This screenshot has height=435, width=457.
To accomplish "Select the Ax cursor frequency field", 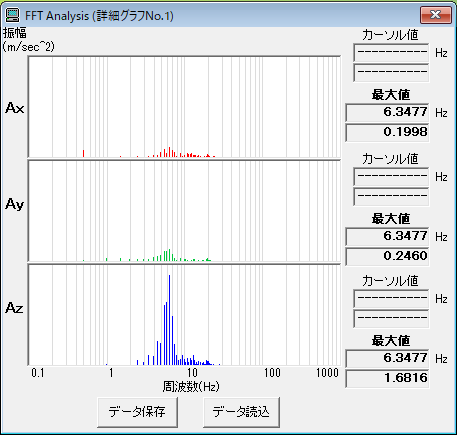I will click(x=391, y=52).
